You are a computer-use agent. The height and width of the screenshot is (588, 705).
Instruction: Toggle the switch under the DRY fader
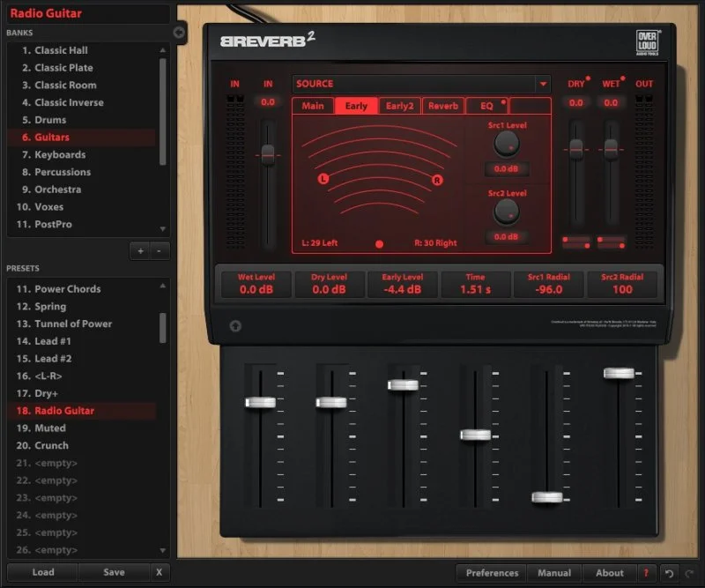point(576,242)
